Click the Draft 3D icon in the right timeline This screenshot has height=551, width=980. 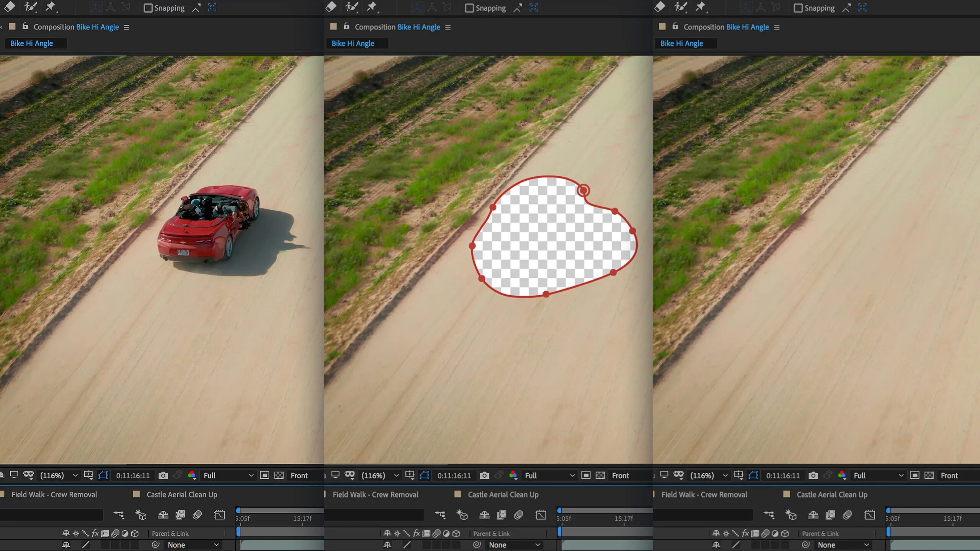point(791,515)
